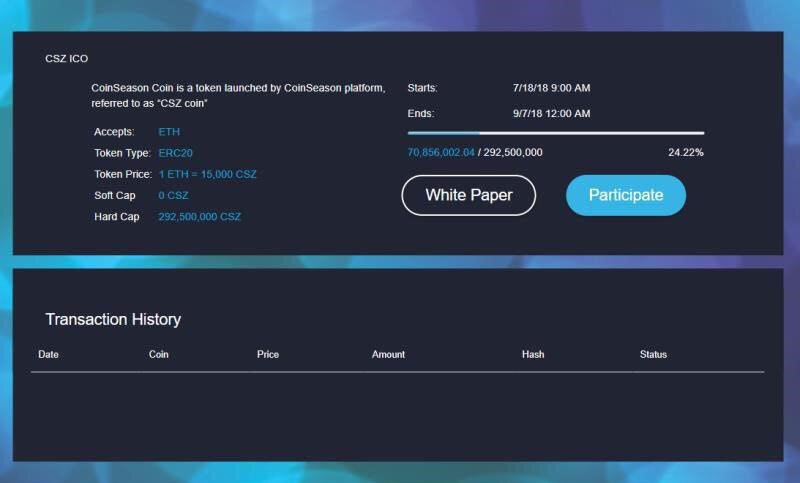Click the Status column header
This screenshot has height=483, width=800.
[654, 354]
